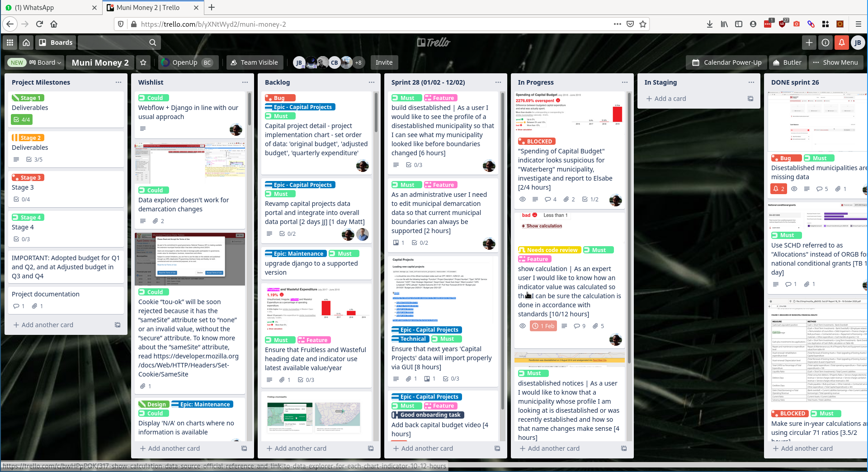Image resolution: width=868 pixels, height=472 pixels.
Task: Open a new browser tab
Action: (x=212, y=7)
